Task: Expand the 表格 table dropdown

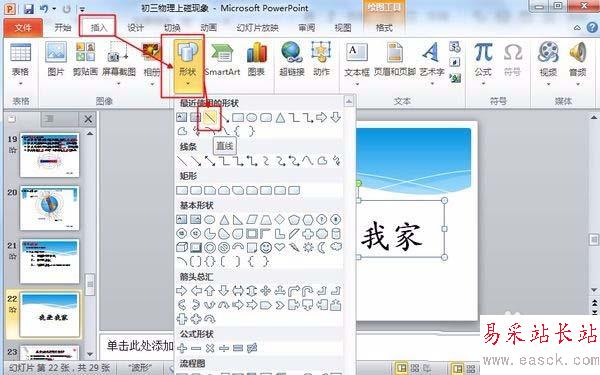Action: pos(21,83)
